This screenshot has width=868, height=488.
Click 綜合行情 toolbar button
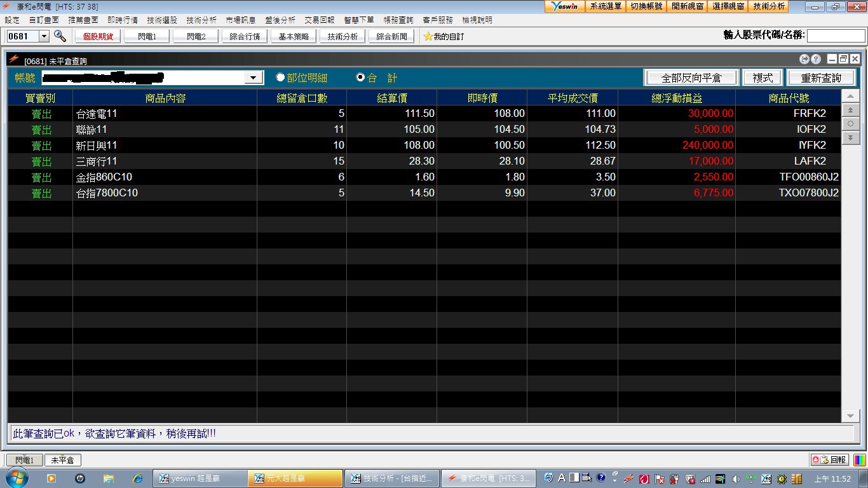pyautogui.click(x=245, y=36)
